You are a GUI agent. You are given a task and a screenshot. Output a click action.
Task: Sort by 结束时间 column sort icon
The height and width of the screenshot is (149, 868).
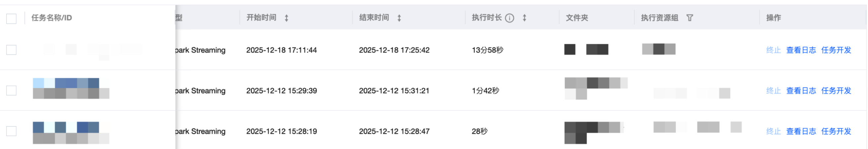(399, 18)
